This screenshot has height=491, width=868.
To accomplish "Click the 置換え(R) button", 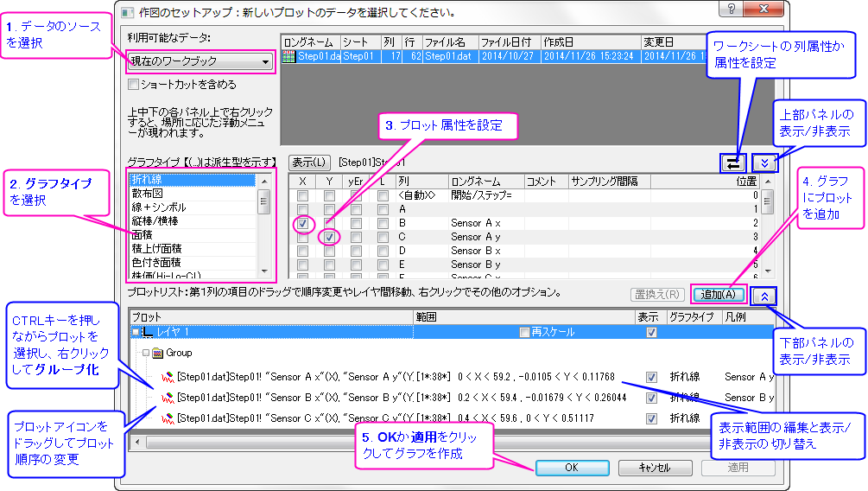I will (657, 295).
